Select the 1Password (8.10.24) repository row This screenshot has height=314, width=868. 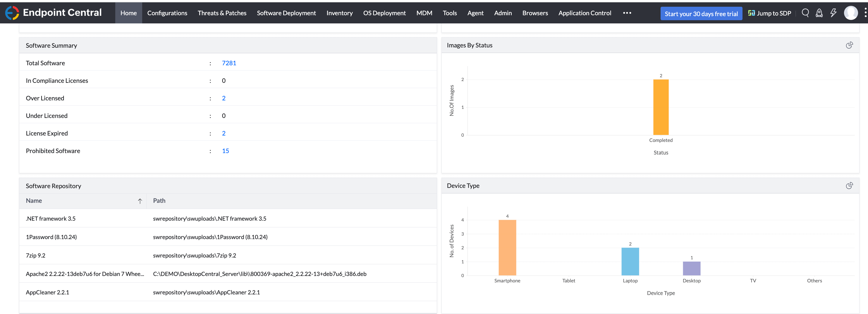(51, 237)
